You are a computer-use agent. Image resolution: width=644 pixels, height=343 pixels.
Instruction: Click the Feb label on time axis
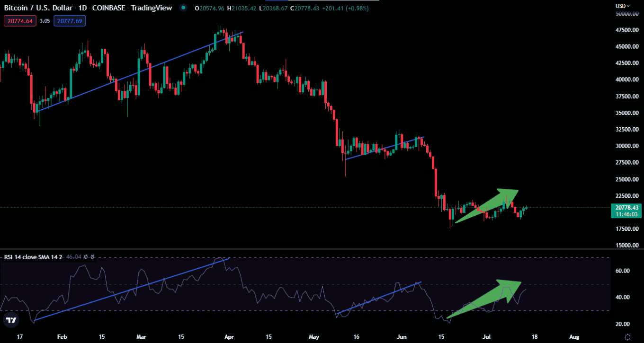point(62,337)
